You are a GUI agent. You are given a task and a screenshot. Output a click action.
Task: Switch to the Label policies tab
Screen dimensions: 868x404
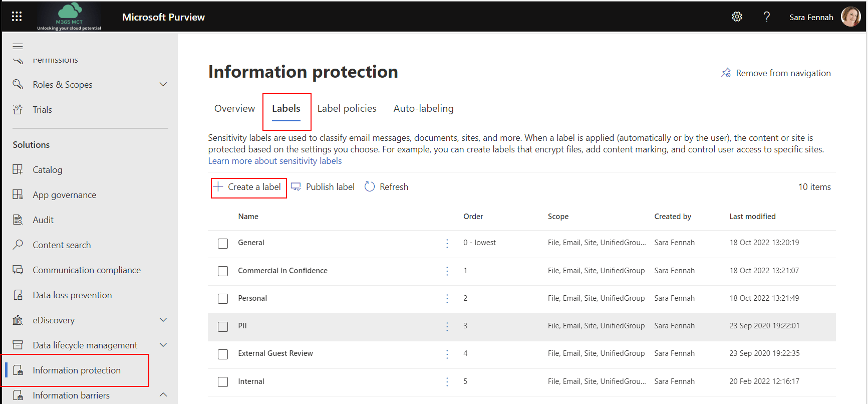click(347, 109)
